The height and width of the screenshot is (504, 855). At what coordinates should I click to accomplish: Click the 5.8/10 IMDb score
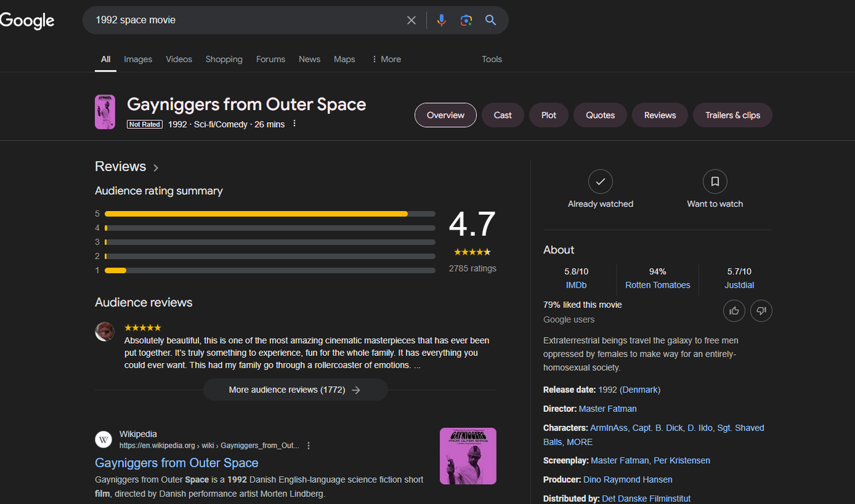click(576, 272)
